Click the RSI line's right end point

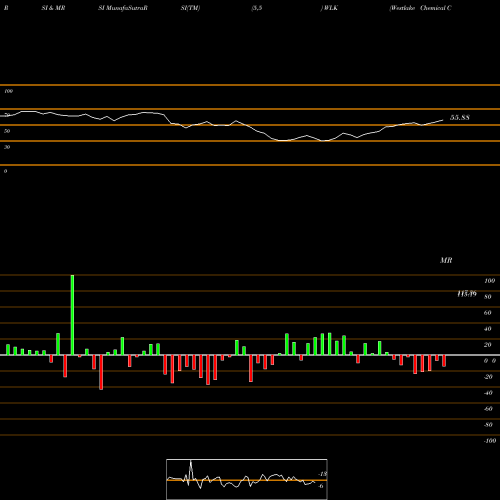pyautogui.click(x=443, y=120)
